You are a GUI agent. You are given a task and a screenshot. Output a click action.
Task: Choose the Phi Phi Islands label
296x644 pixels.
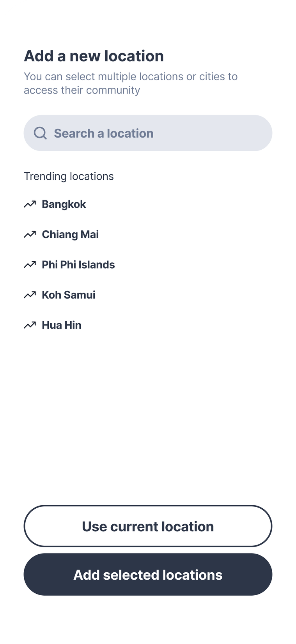[x=78, y=265]
